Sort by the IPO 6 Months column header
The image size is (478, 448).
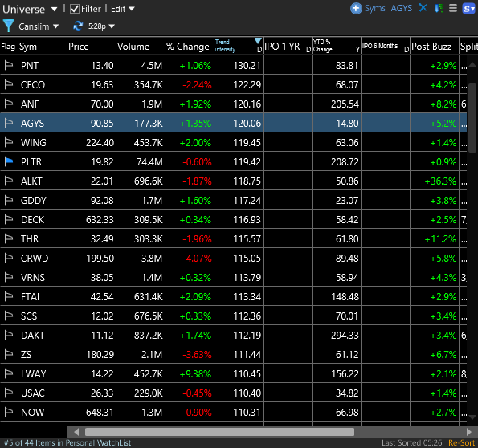[x=386, y=47]
